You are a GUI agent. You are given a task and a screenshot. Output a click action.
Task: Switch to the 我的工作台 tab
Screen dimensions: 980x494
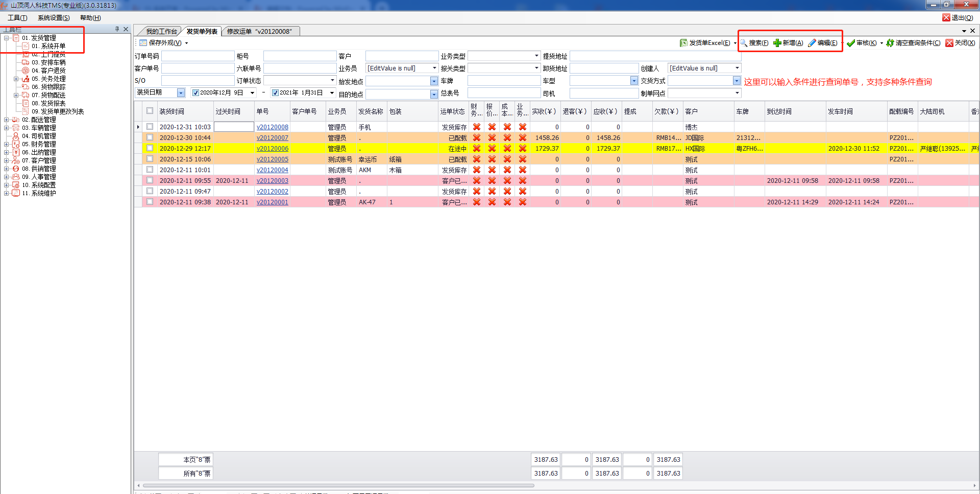coord(161,32)
